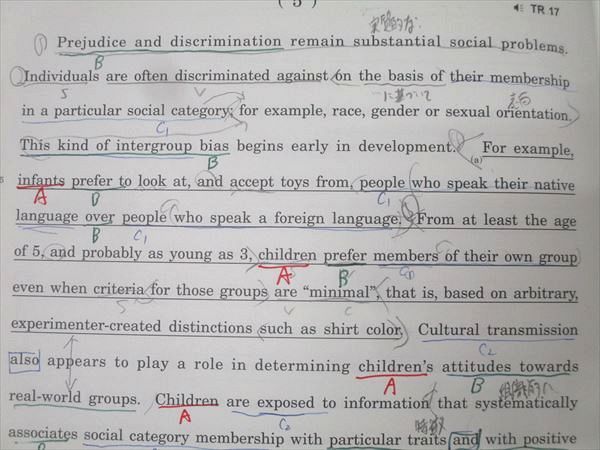Click the word "over"
The image size is (600, 450).
pos(99,217)
